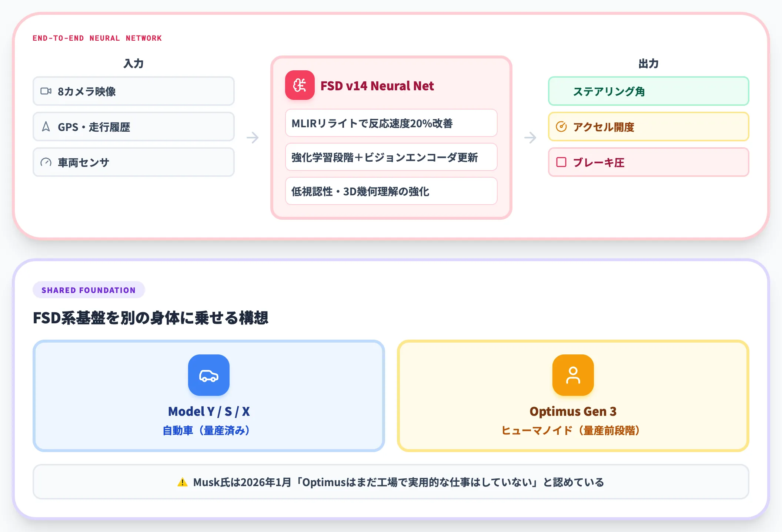Click the FSD系基盤を別の身体に乗せる構想 heading
The width and height of the screenshot is (782, 532).
tap(151, 318)
